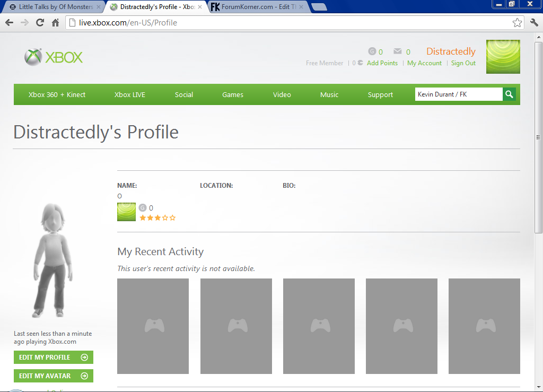The height and width of the screenshot is (392, 543).
Task: Click the browser forward arrow
Action: [24, 23]
